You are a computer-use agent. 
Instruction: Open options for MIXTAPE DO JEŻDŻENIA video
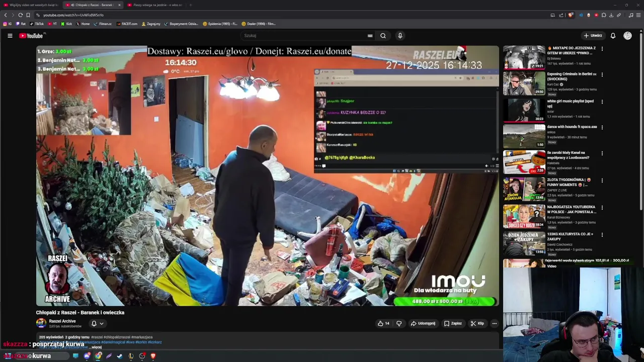[602, 49]
